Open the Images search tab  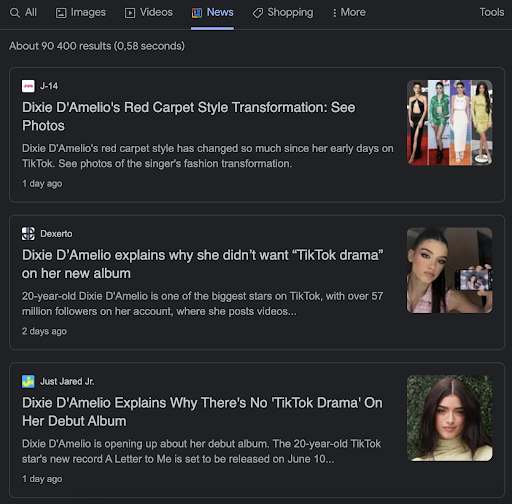pos(81,13)
